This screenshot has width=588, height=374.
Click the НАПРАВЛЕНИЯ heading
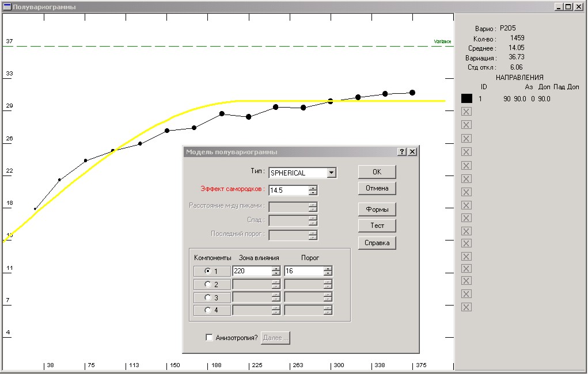[x=519, y=78]
